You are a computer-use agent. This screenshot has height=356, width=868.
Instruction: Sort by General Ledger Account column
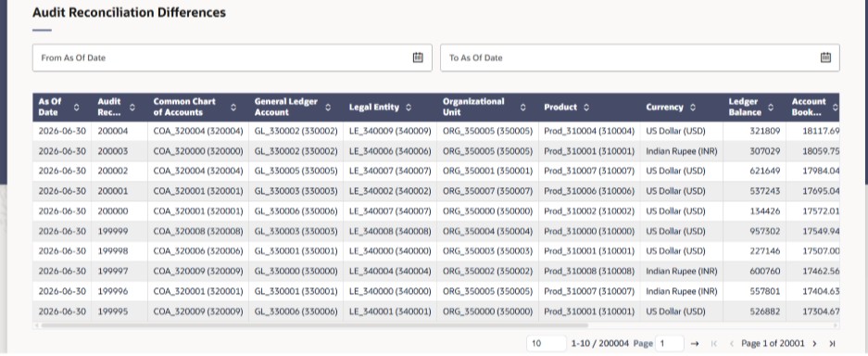tap(328, 107)
